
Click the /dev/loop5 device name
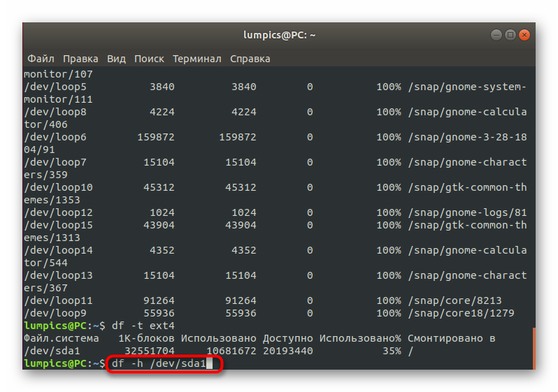click(55, 87)
